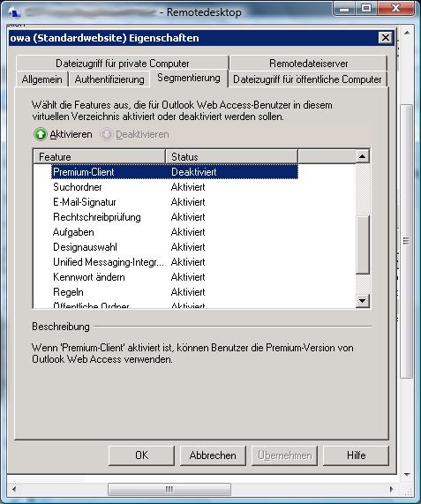
Task: Switch to the Remotedateiserver tab
Action: pyautogui.click(x=309, y=64)
